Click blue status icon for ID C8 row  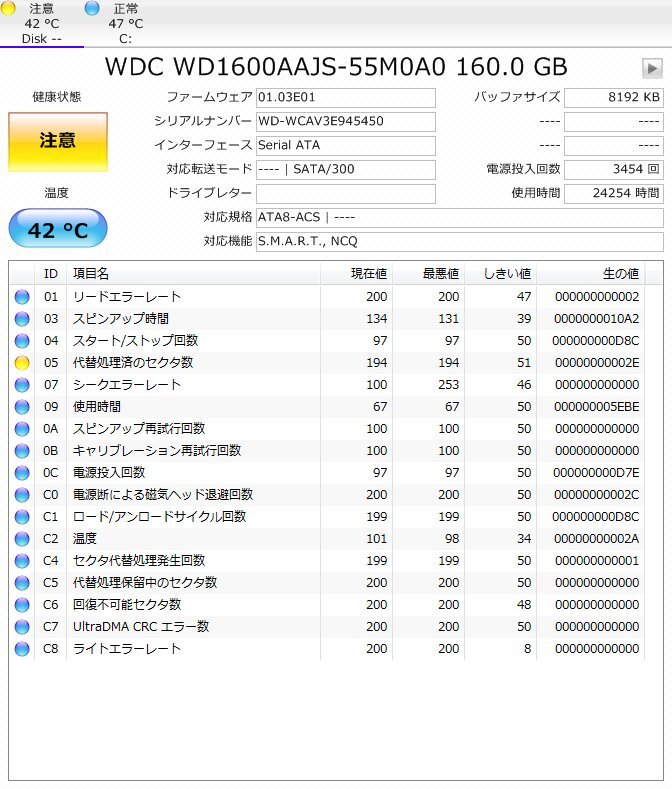(x=22, y=649)
